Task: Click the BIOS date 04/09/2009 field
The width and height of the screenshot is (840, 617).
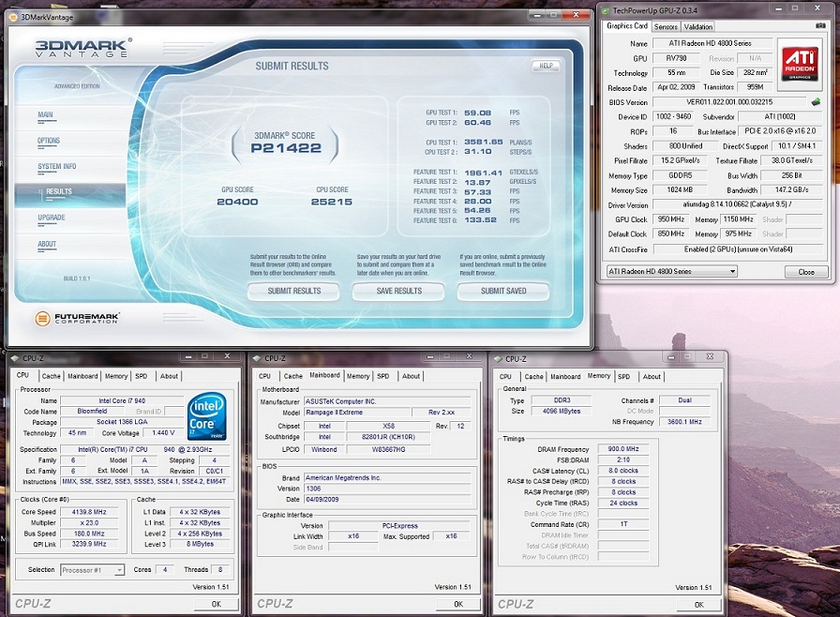Action: [387, 499]
